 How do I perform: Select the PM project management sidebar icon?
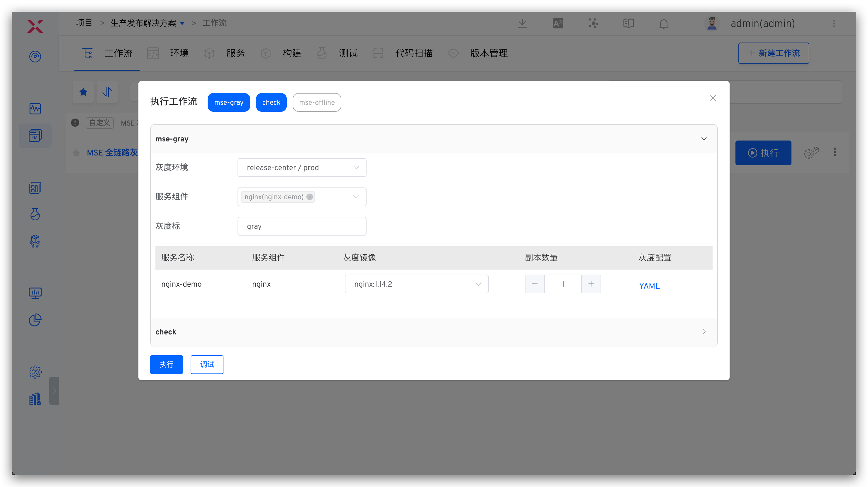pos(35,136)
